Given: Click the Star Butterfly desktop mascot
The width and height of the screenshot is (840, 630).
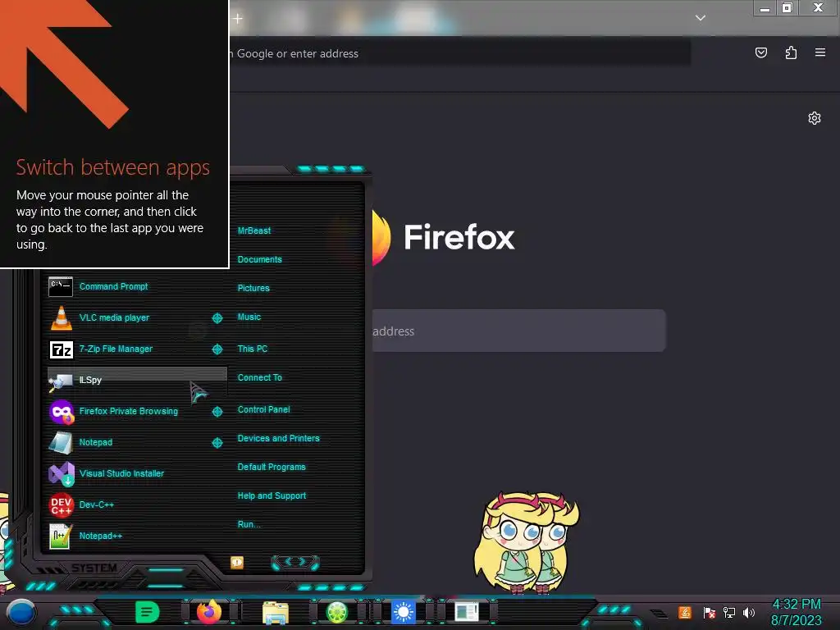Looking at the screenshot, I should pyautogui.click(x=526, y=542).
